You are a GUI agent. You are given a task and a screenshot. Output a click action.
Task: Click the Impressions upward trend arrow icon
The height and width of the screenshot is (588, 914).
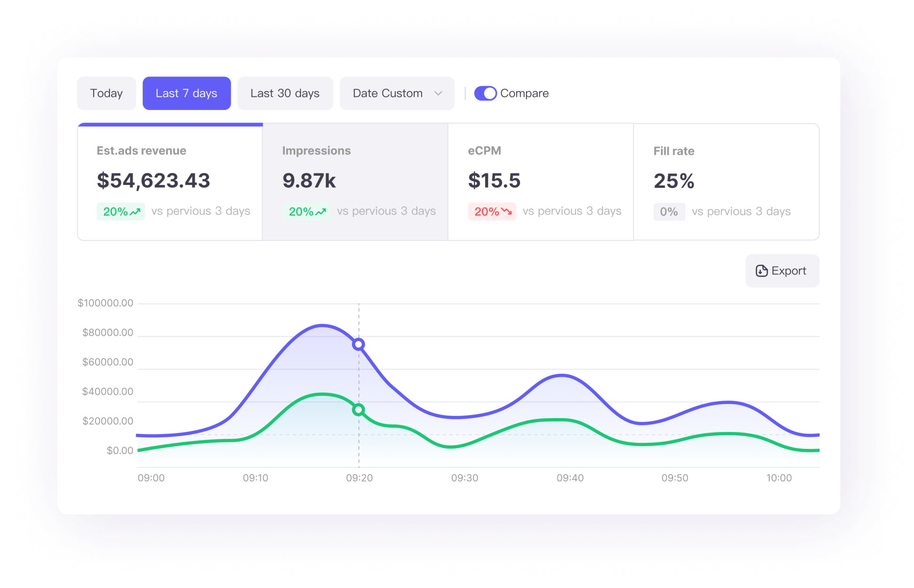click(x=321, y=212)
